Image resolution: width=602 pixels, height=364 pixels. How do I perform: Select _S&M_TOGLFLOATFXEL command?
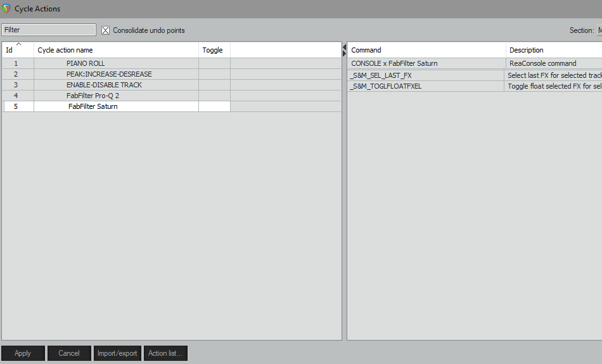pyautogui.click(x=426, y=86)
